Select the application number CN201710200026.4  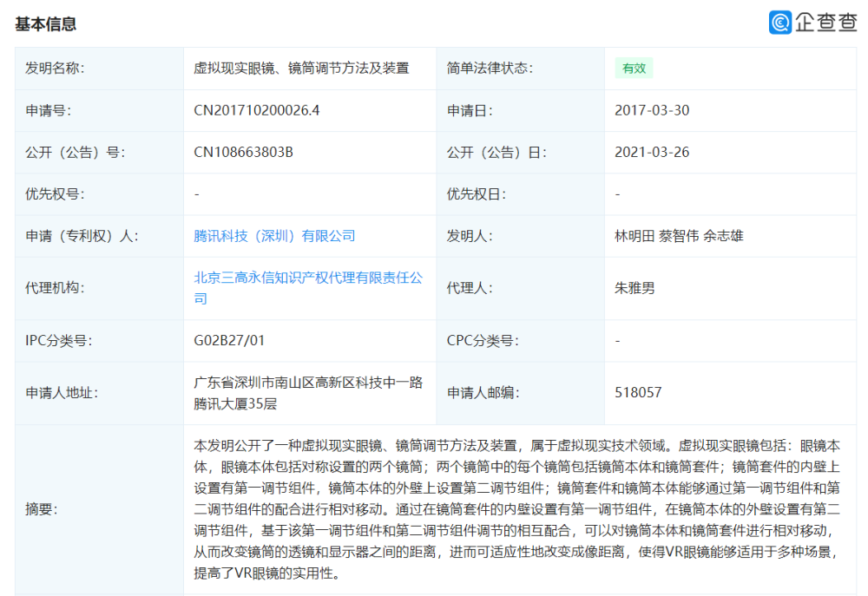[x=256, y=111]
